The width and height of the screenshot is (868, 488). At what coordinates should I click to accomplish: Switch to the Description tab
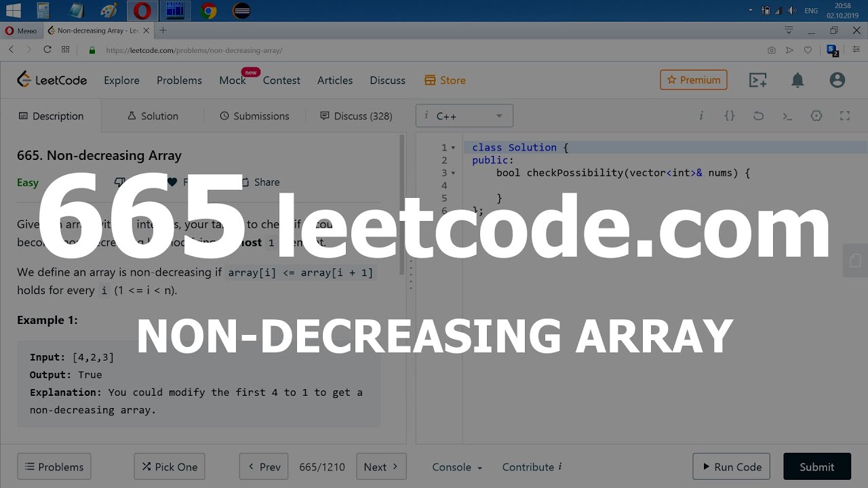(51, 116)
